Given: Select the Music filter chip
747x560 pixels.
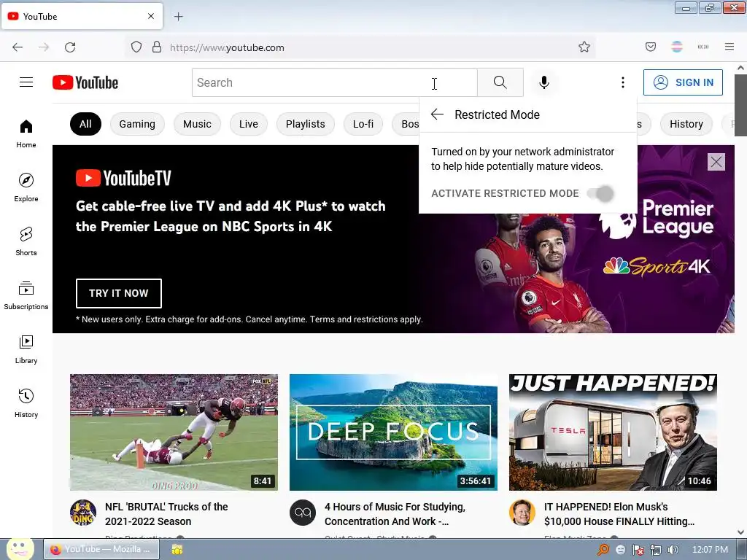Looking at the screenshot, I should 197,124.
